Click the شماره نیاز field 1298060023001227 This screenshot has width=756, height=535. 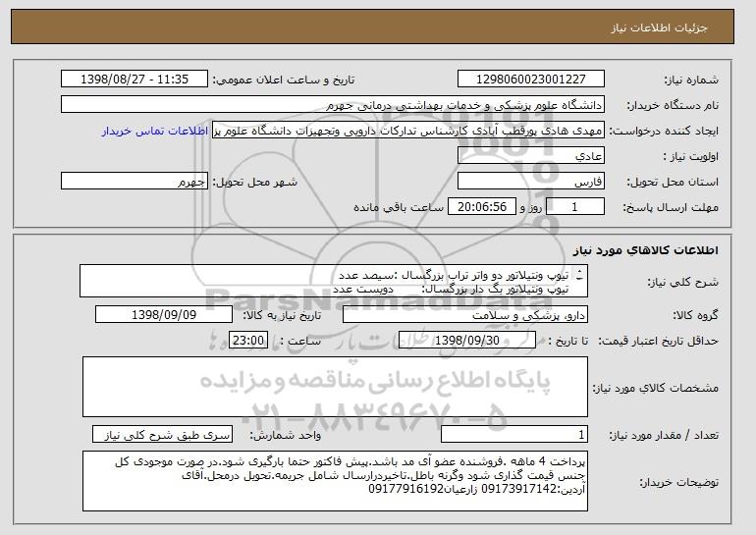click(x=531, y=80)
